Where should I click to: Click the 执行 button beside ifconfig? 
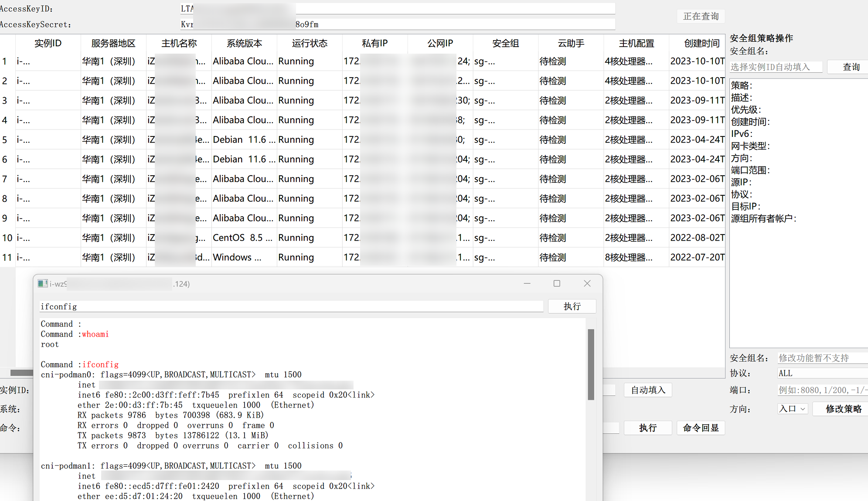tap(572, 307)
